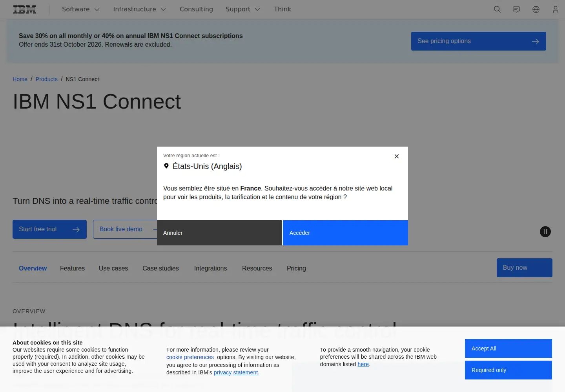Choose Required only cookies
The width and height of the screenshot is (565, 392).
coord(508,370)
